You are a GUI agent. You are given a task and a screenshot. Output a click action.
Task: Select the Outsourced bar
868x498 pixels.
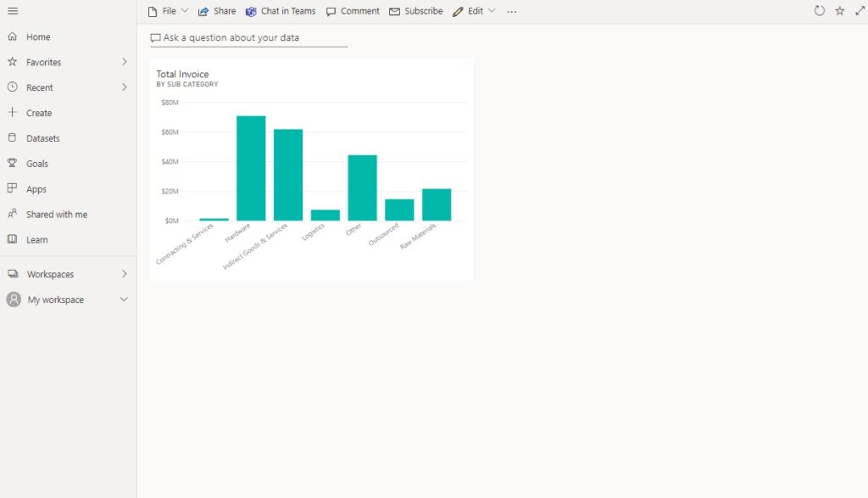(x=399, y=210)
